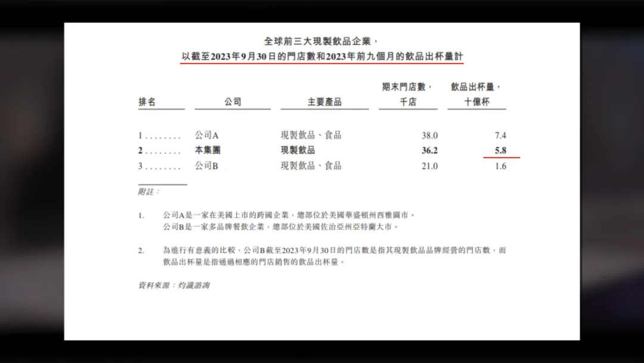The width and height of the screenshot is (644, 363).
Task: Click the '公司' column header
Action: point(233,101)
